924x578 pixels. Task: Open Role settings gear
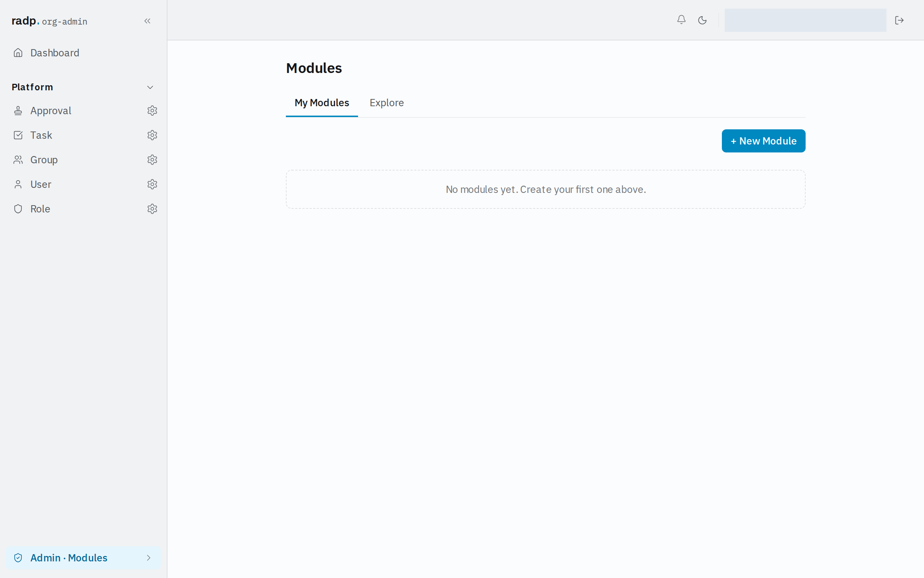point(152,209)
